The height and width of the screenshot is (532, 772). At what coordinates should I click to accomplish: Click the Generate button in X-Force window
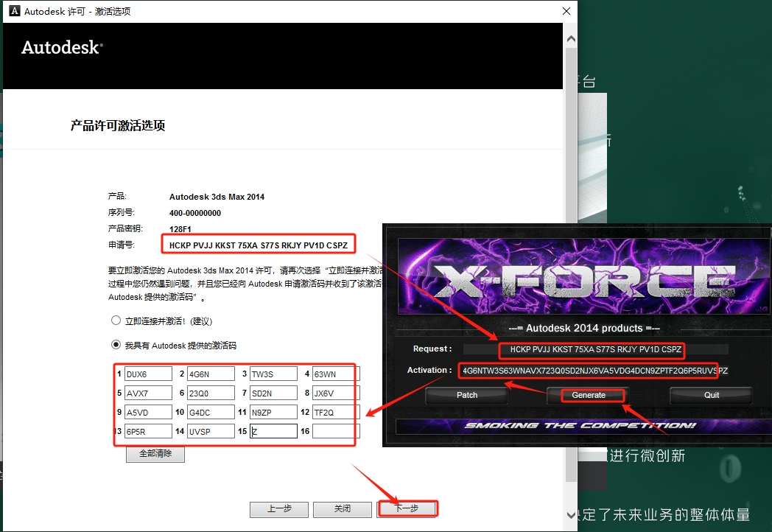coord(589,395)
